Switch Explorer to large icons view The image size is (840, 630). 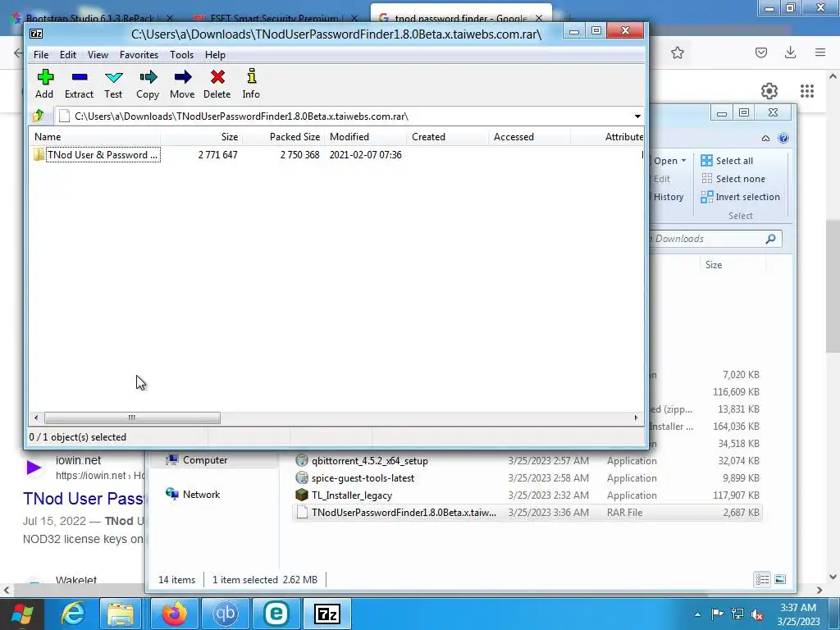(780, 580)
